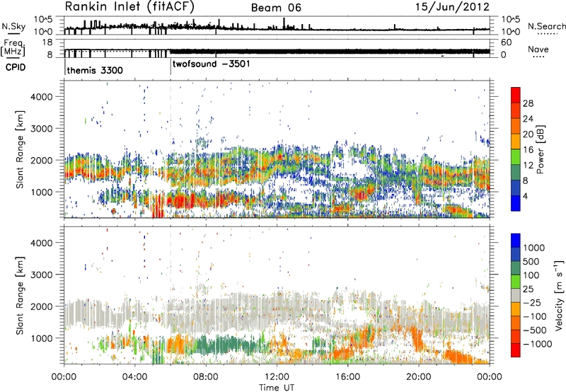Viewport: 566px width, 392px height.
Task: Click the 'Rankin Inlet (fitACF)' plot title
Action: pos(129,6)
